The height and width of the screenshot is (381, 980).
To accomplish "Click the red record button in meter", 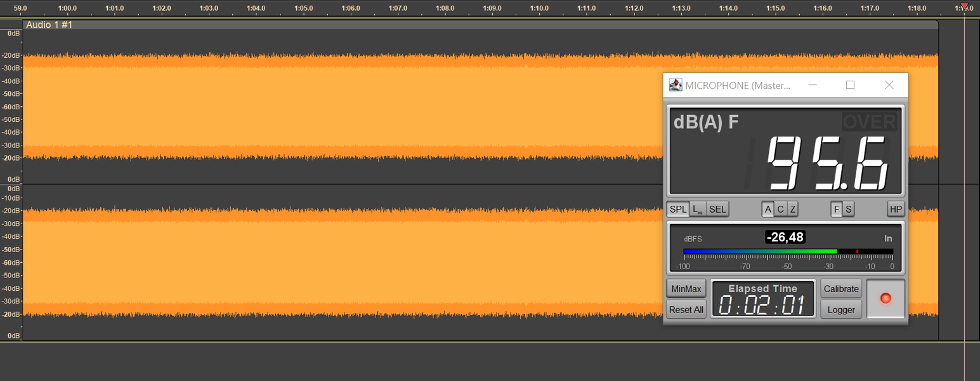I will pos(885,298).
